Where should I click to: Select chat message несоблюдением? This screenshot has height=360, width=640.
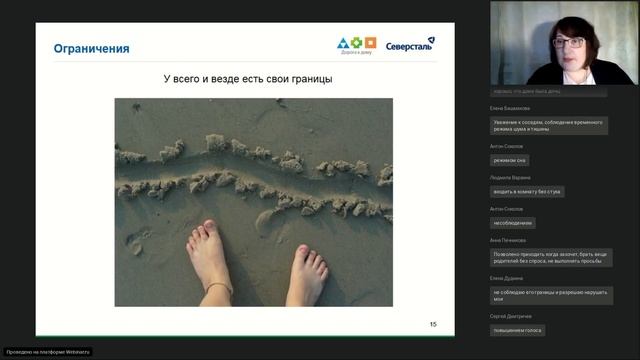[x=513, y=223]
